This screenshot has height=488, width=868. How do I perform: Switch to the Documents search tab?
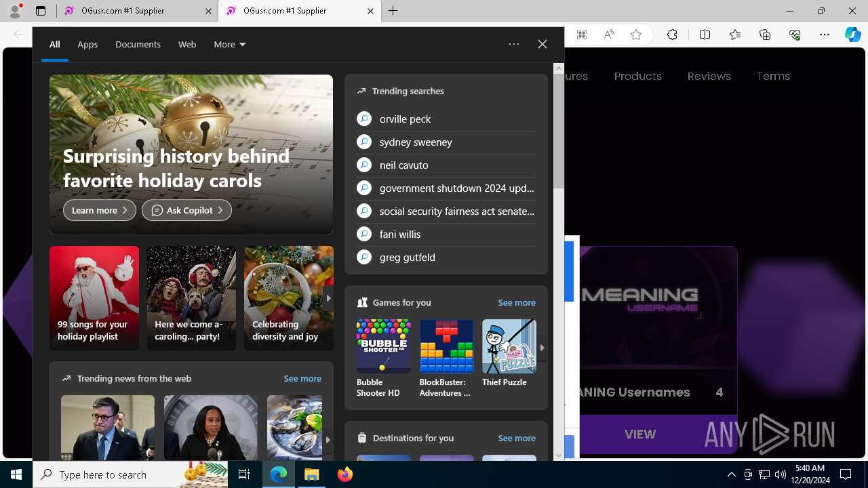click(x=138, y=44)
